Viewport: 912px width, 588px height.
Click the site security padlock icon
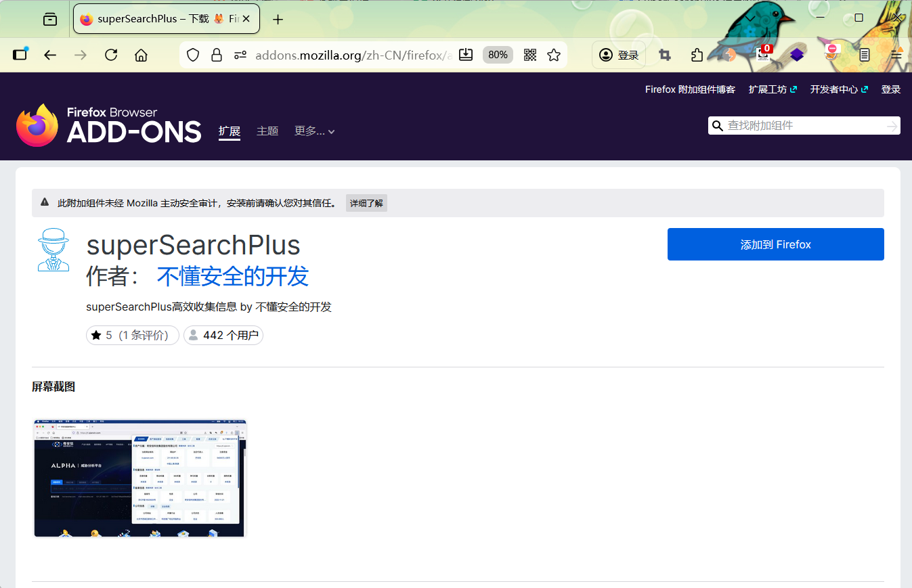pyautogui.click(x=217, y=55)
